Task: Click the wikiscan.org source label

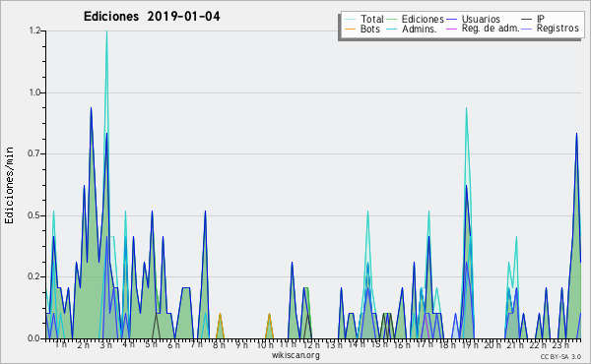Action: tap(295, 355)
